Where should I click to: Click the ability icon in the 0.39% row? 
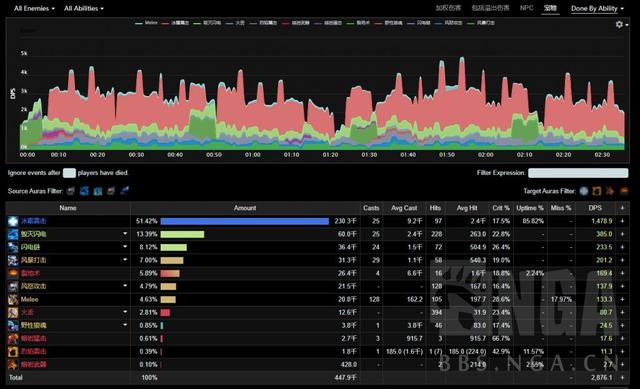point(13,351)
